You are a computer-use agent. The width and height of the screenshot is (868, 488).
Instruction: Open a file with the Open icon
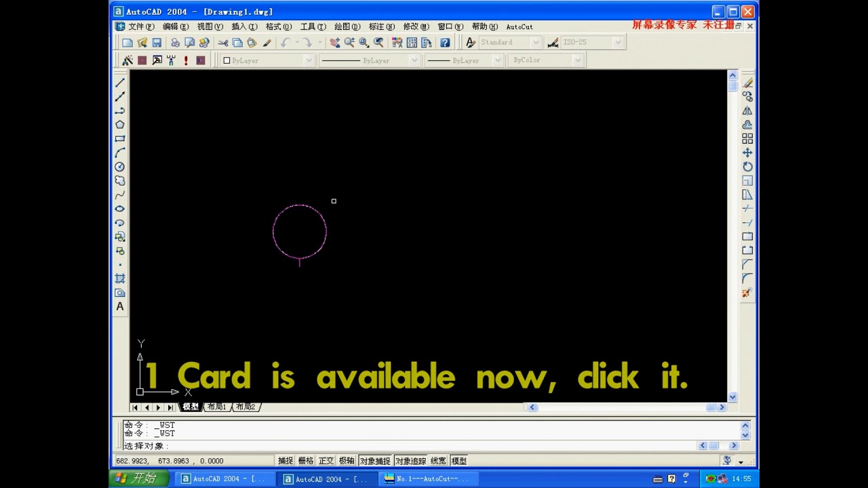(x=142, y=43)
